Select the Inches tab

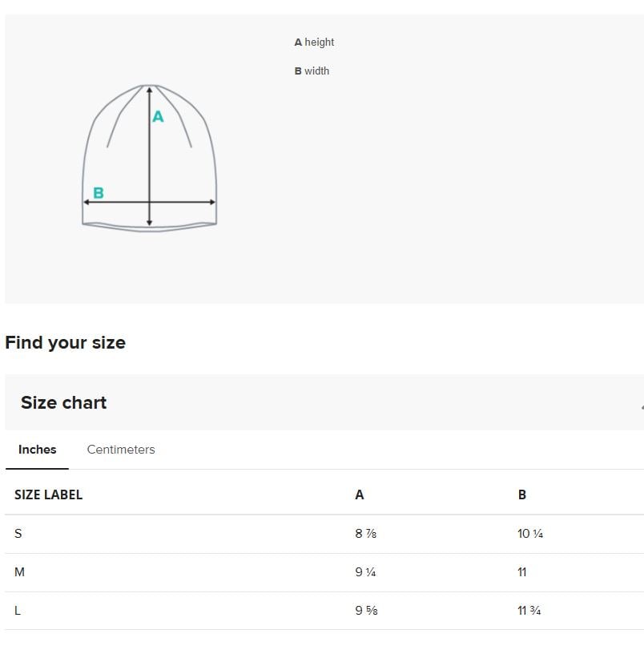[37, 449]
